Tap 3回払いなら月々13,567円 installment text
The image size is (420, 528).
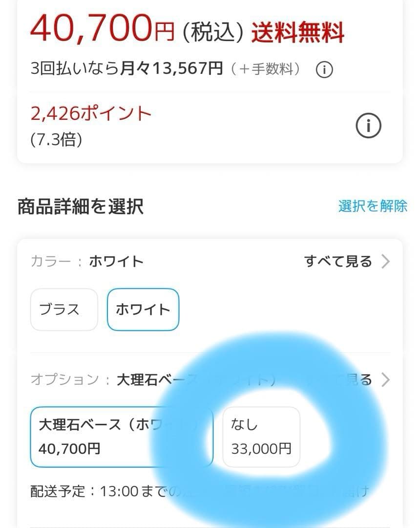click(x=126, y=68)
